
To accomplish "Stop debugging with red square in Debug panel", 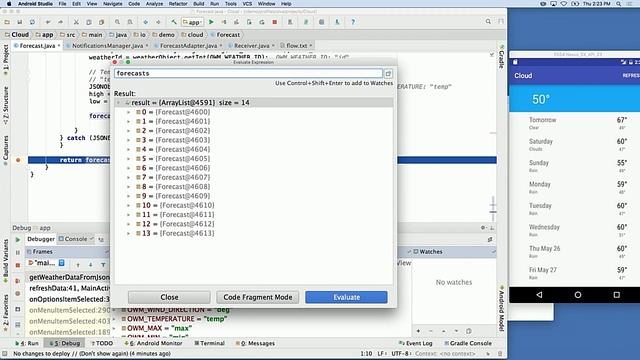I will point(18,265).
